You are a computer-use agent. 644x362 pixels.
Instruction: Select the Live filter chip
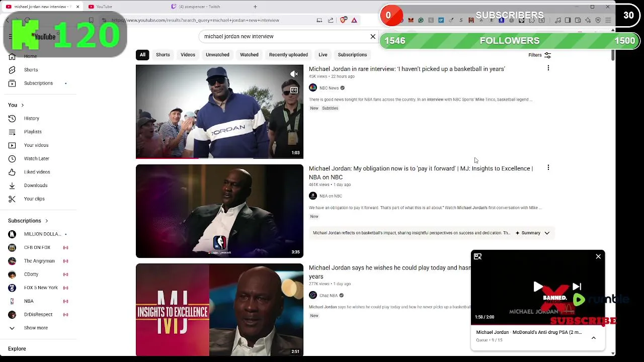click(x=323, y=55)
